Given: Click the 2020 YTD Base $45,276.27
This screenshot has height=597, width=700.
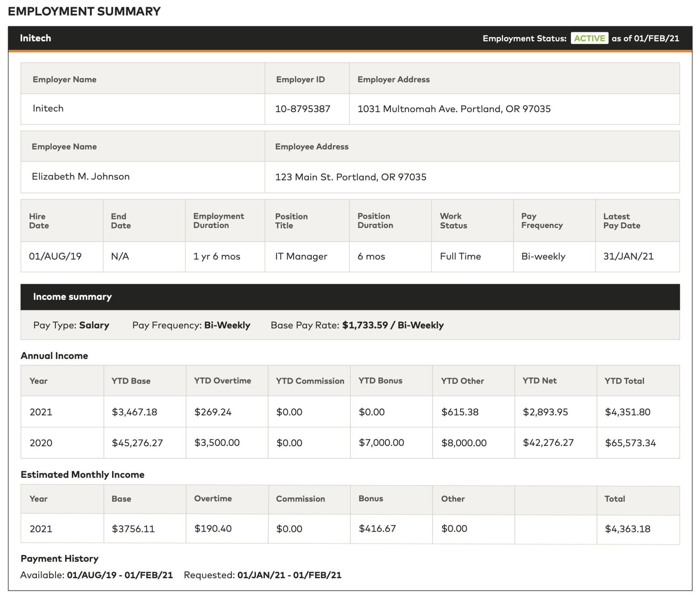Looking at the screenshot, I should pyautogui.click(x=137, y=443).
